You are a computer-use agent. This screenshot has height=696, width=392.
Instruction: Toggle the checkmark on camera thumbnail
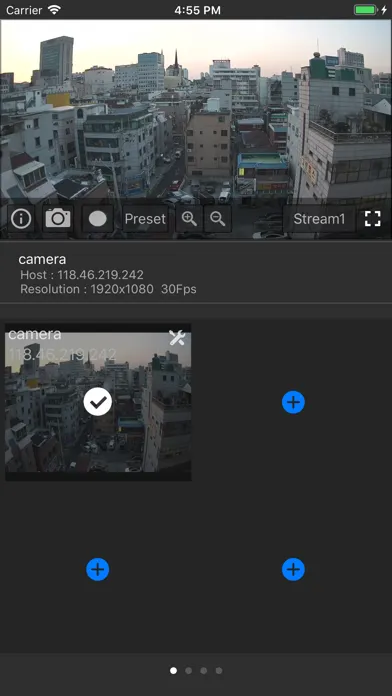98,402
